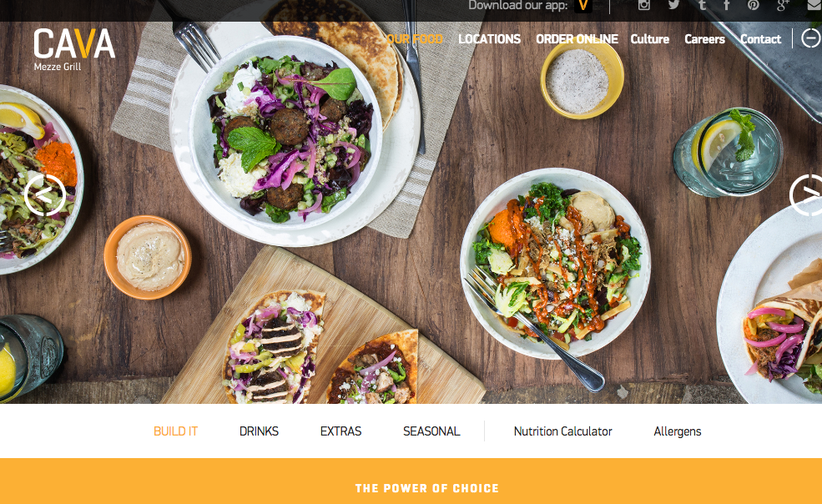This screenshot has height=504, width=822.
Task: Switch to the SEASONAL tab
Action: (x=431, y=431)
